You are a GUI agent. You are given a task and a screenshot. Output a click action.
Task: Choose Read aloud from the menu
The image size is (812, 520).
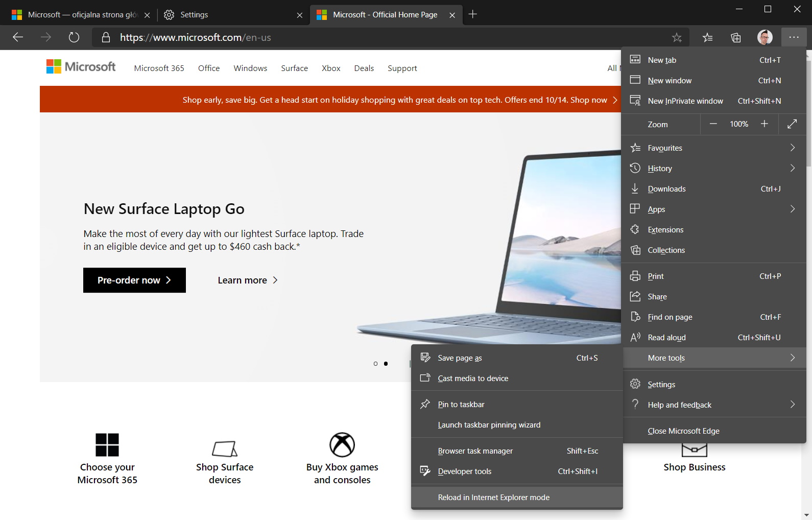714,338
